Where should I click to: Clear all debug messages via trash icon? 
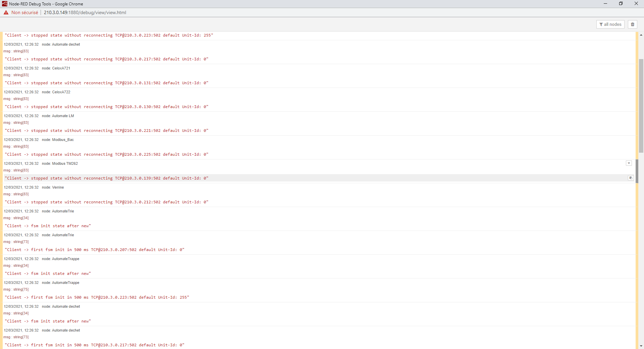(x=632, y=24)
